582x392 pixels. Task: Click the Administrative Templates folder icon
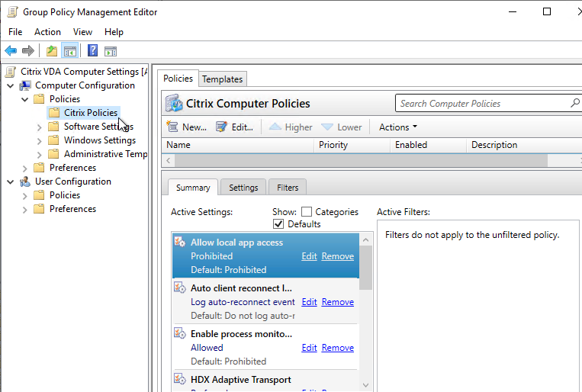[x=53, y=154]
